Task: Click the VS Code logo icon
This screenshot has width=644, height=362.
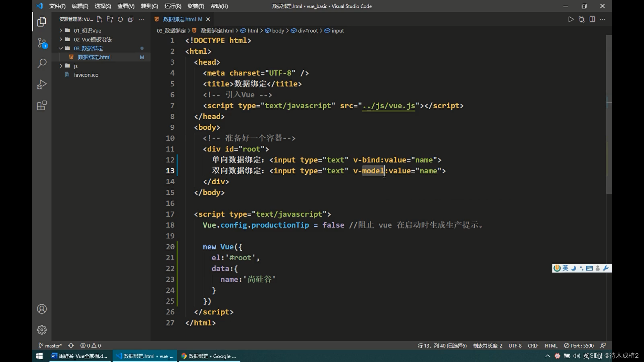Action: point(40,6)
